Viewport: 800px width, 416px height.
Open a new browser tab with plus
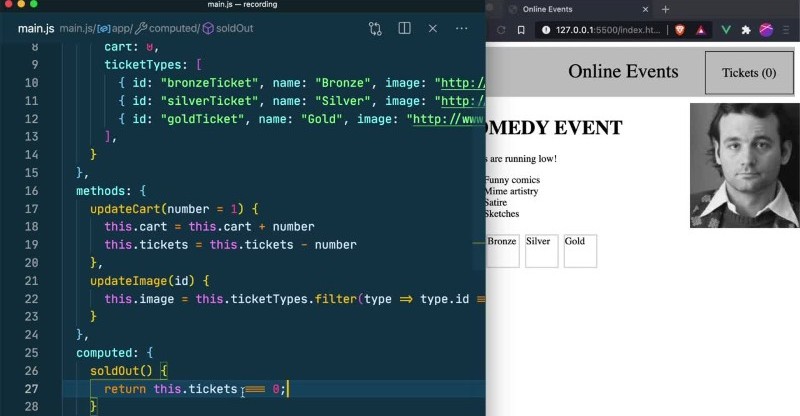coord(665,9)
